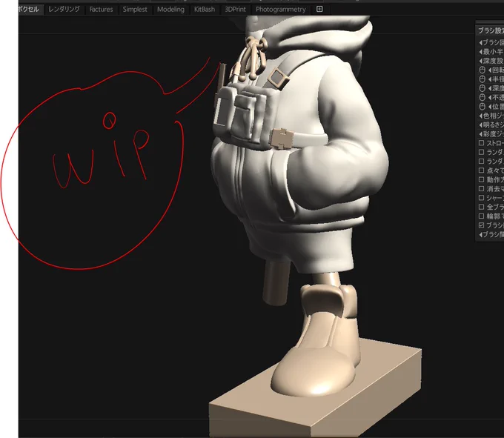504x438 pixels.
Task: Enable the 全ブラ checkbox
Action: pos(481,207)
